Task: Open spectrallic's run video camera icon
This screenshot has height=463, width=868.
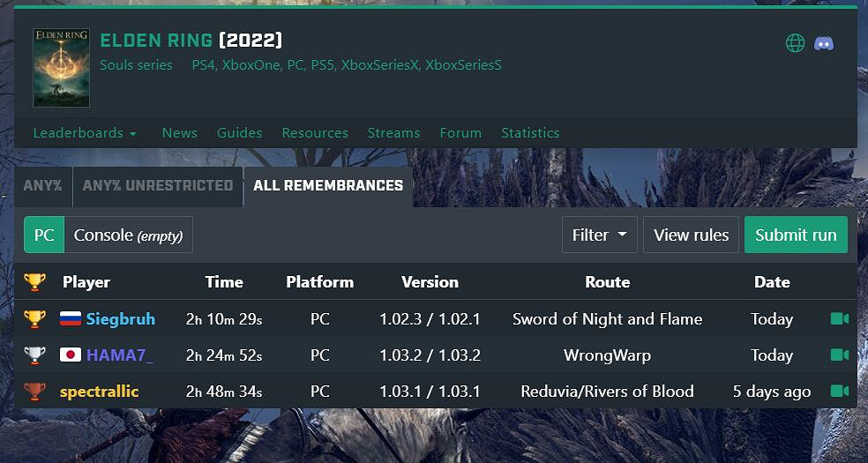Action: coord(839,391)
